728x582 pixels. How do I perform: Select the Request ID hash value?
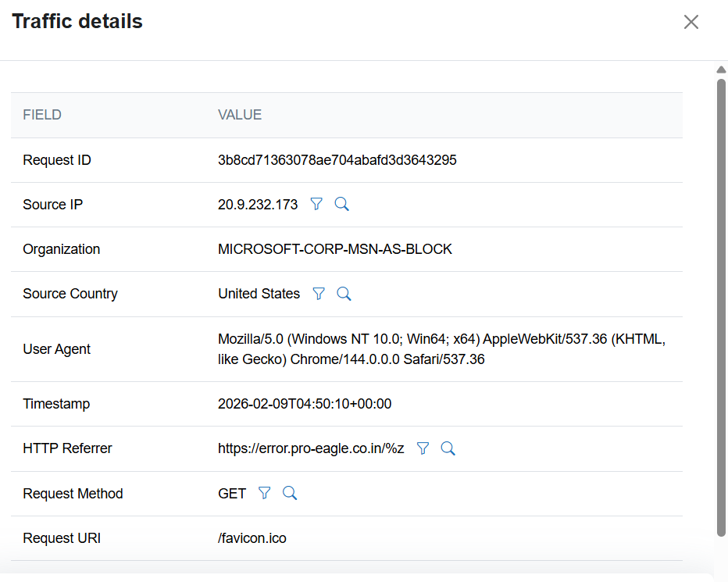coord(337,160)
